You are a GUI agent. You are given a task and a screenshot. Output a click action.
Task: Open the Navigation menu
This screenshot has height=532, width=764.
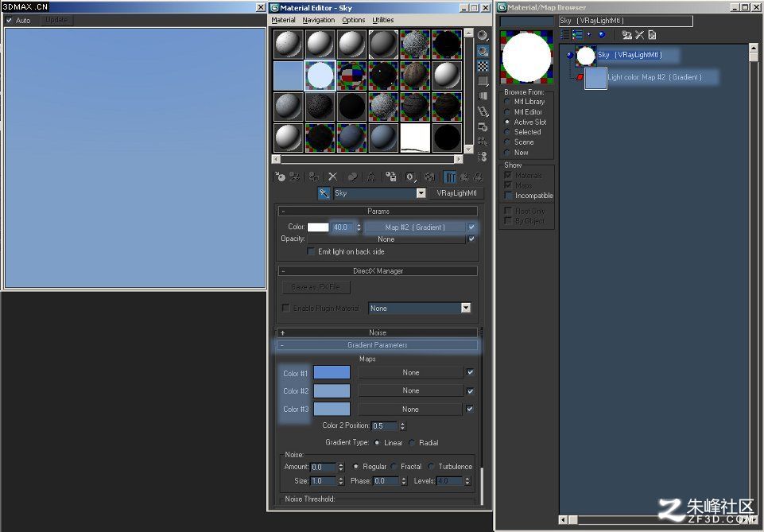point(319,20)
